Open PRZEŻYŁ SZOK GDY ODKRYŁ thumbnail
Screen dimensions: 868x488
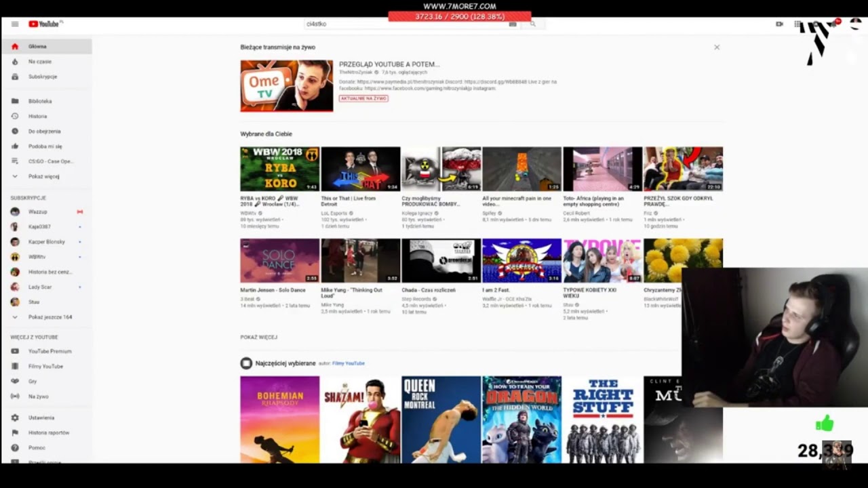pyautogui.click(x=683, y=169)
